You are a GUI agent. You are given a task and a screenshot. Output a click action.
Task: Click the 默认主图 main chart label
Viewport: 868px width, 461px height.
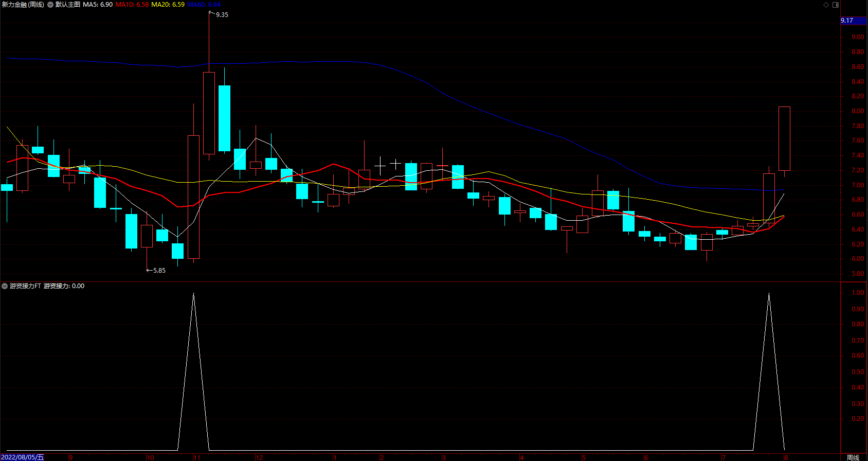click(x=68, y=5)
